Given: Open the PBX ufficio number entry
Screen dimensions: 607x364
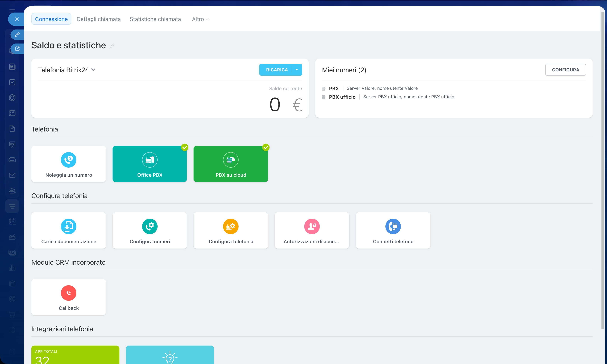Looking at the screenshot, I should coord(342,97).
